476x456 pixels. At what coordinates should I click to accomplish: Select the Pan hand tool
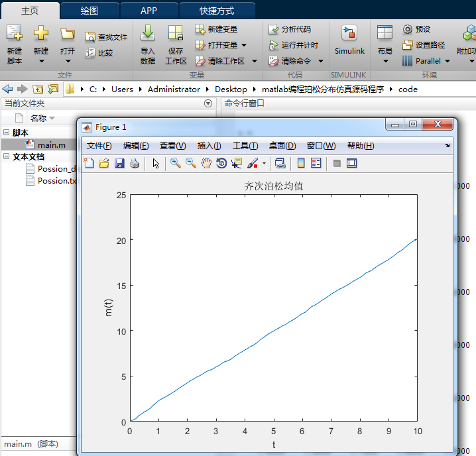point(206,163)
